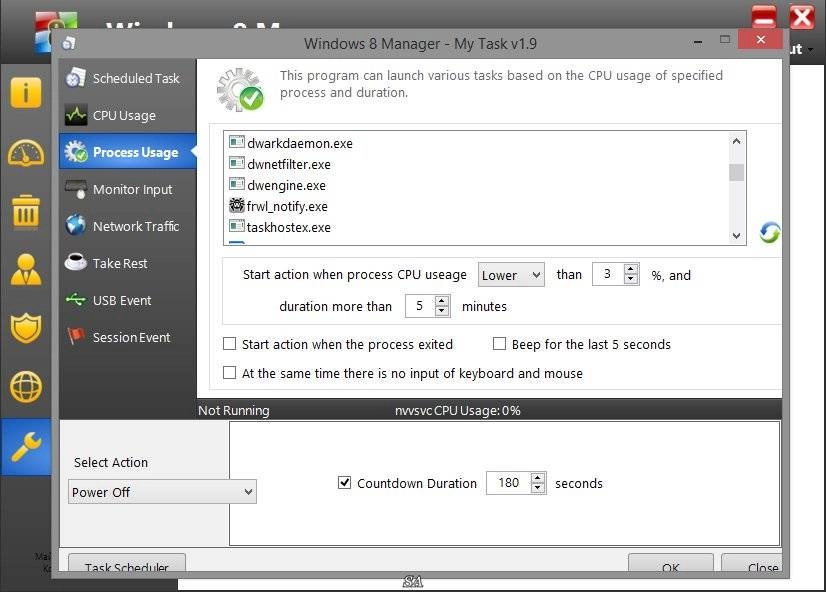Click process list scrollbar up arrow
This screenshot has width=826, height=592.
(x=736, y=141)
